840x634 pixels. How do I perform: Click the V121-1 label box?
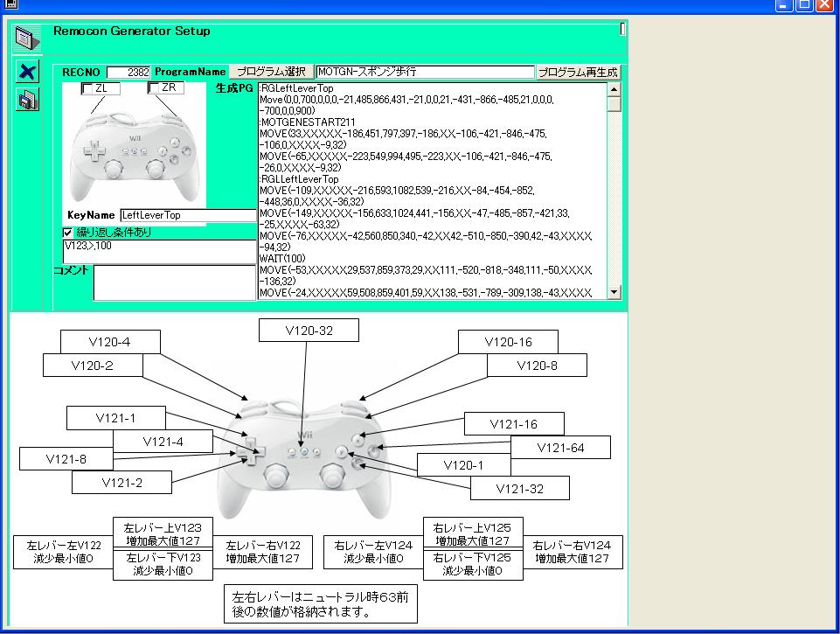116,418
